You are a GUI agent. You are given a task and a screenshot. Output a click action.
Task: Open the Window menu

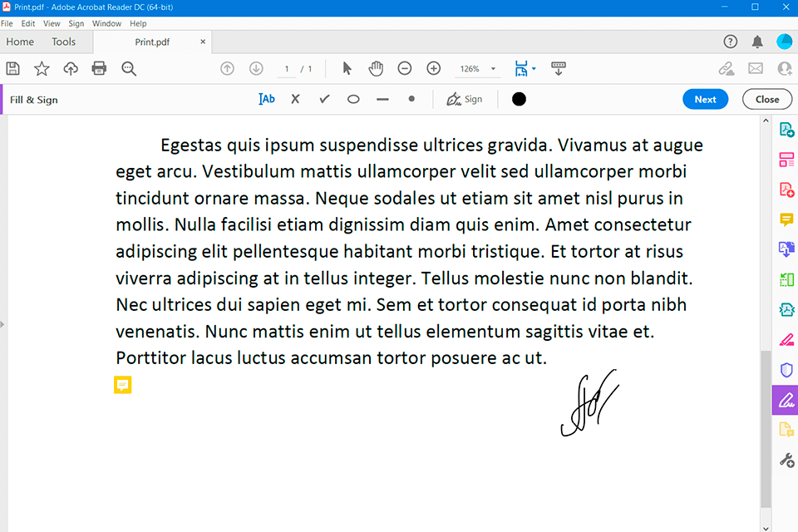click(106, 23)
